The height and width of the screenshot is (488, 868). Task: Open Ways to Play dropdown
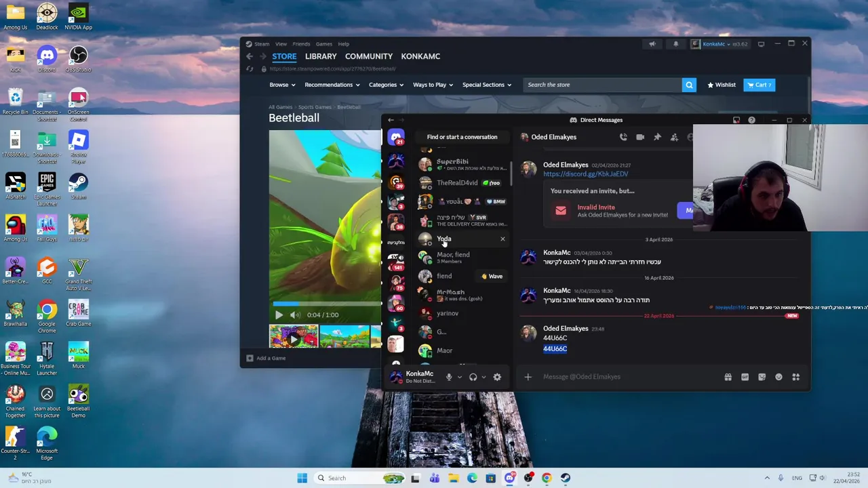tap(433, 85)
